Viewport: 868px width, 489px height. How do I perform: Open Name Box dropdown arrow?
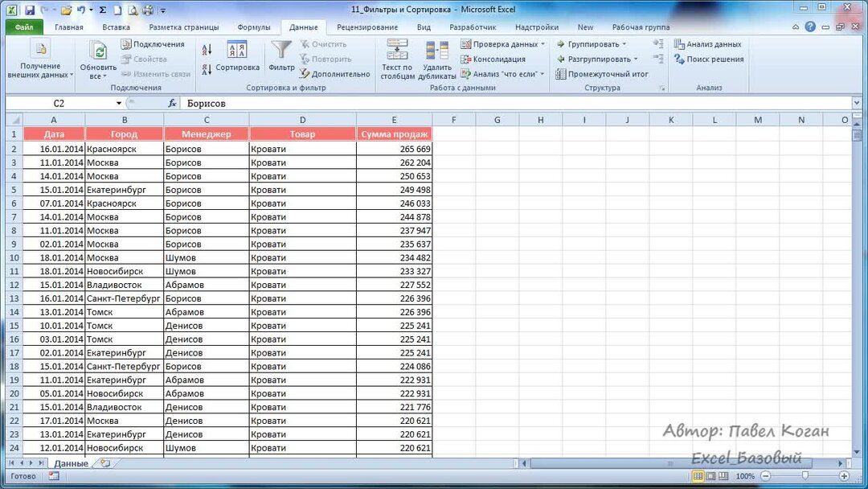(x=118, y=103)
